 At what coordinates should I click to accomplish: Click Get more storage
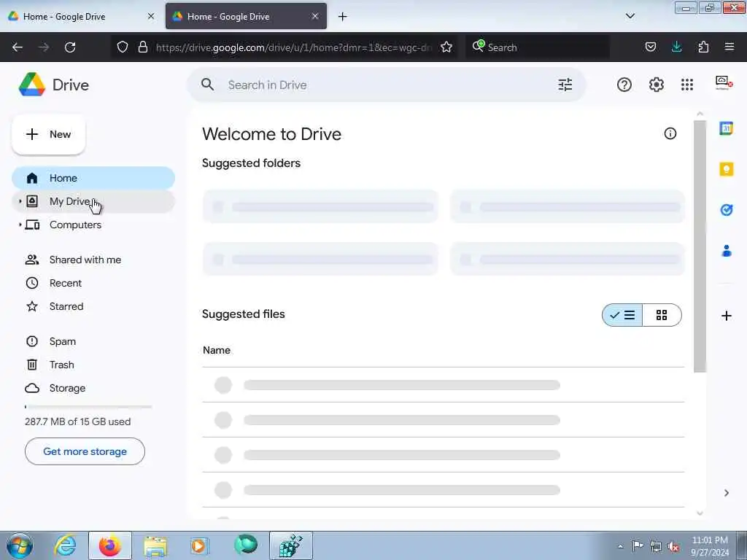[85, 451]
